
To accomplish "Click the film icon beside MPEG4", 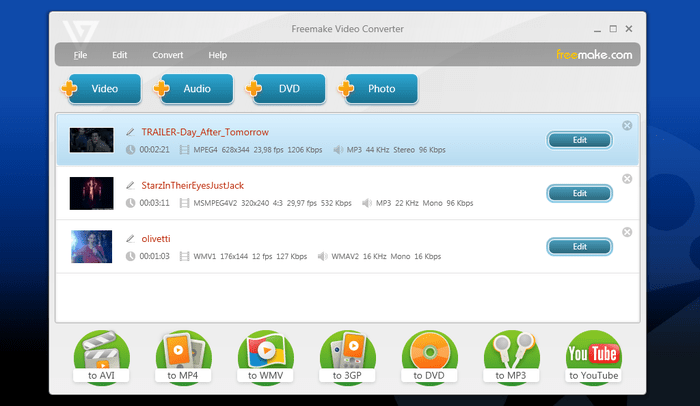I will tap(184, 150).
